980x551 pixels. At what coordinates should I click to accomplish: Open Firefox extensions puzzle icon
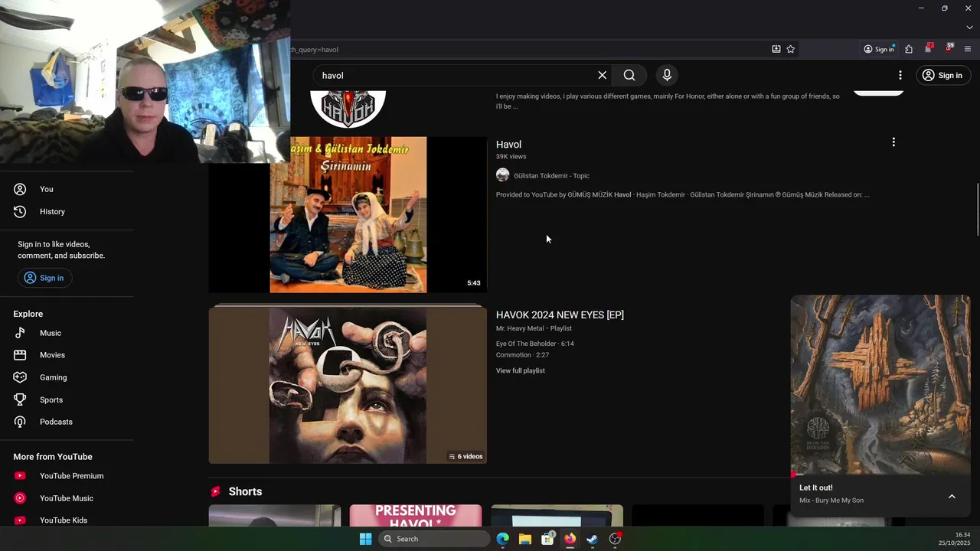tap(909, 49)
